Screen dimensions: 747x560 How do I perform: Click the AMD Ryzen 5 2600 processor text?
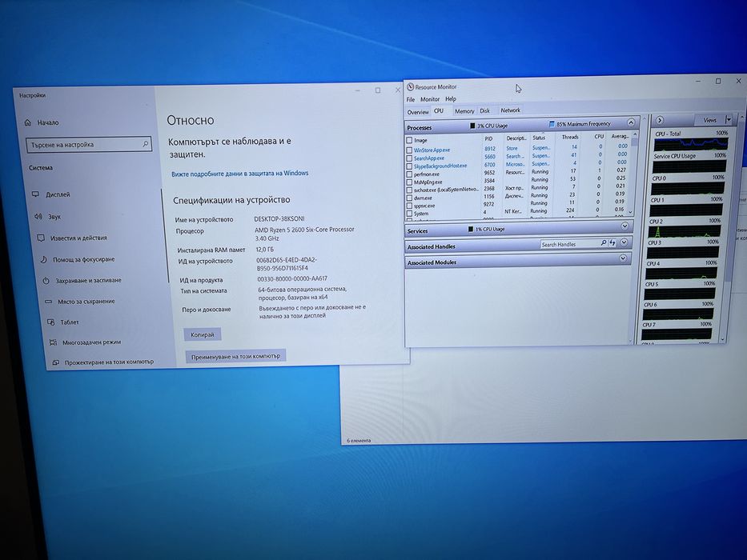(304, 234)
